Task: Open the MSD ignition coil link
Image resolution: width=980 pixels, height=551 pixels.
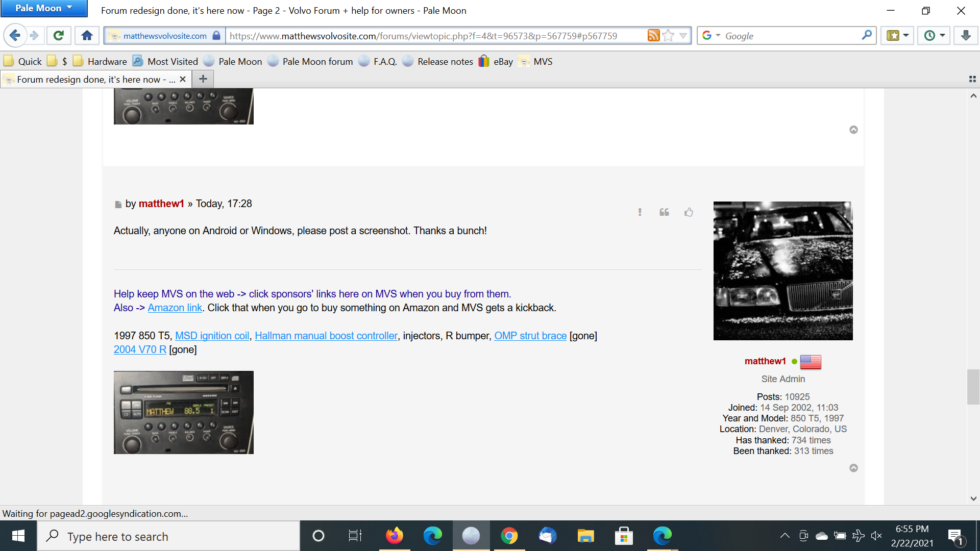Action: 212,336
